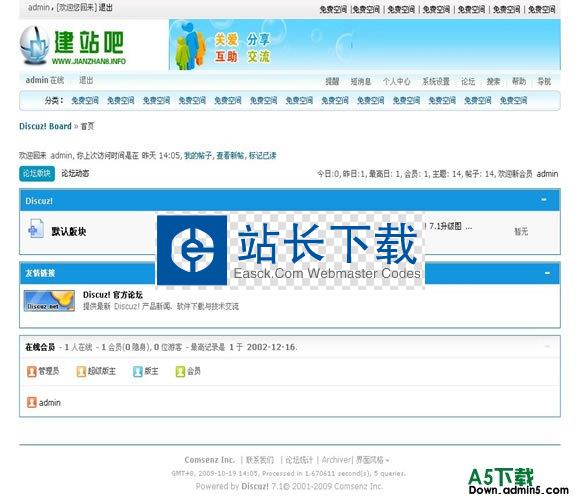Go to 论坛 in the navigation menu
Screen dimensions: 580x500
pyautogui.click(x=468, y=81)
